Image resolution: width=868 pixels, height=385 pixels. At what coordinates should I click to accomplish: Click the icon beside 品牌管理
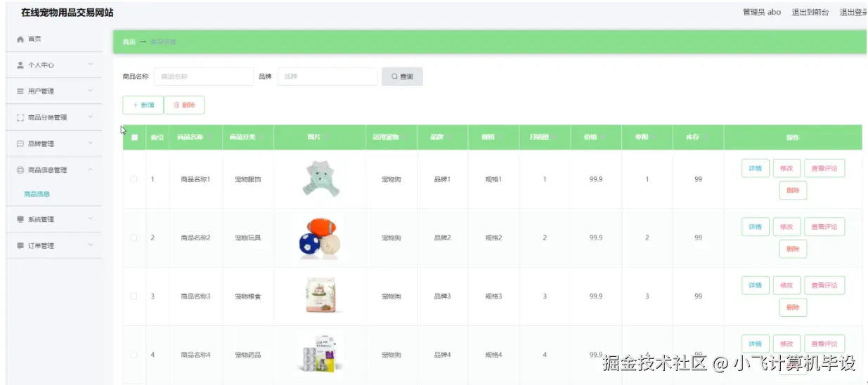pos(20,144)
